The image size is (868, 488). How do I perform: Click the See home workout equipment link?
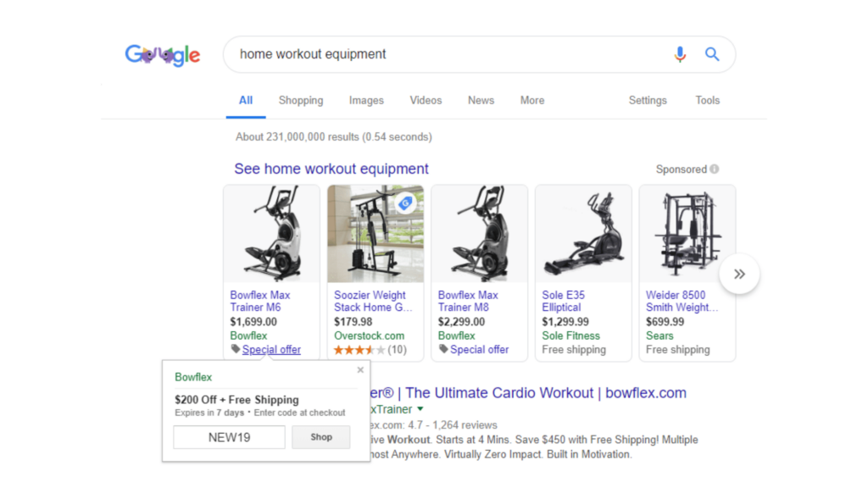tap(331, 169)
